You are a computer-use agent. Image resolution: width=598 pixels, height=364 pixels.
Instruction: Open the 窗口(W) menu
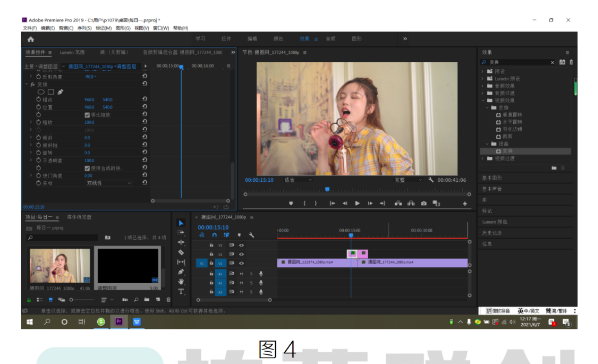[x=161, y=28]
